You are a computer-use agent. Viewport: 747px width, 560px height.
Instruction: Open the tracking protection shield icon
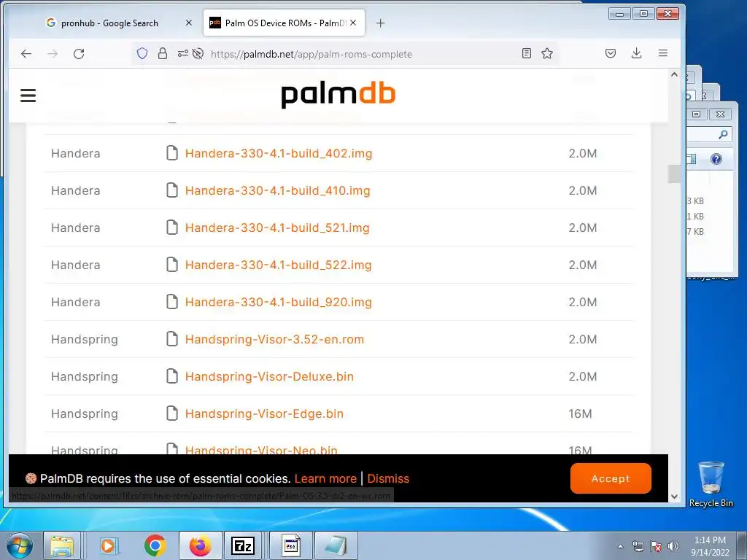(142, 53)
